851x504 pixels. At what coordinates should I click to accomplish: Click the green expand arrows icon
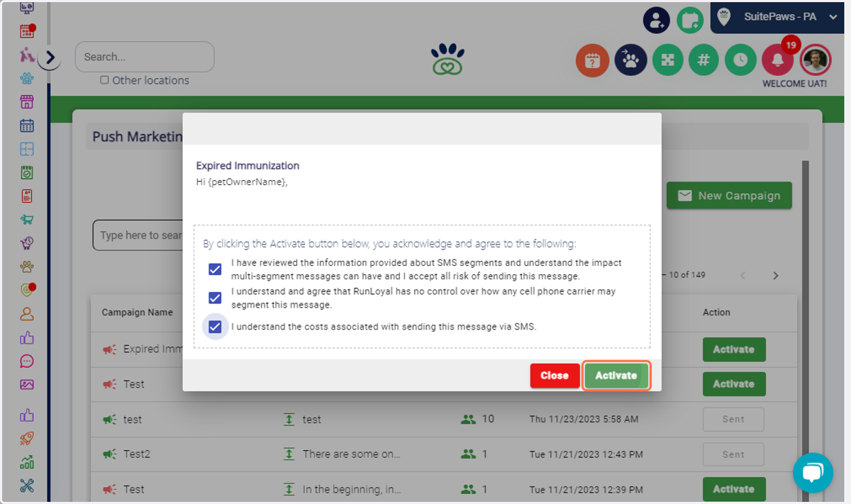[x=667, y=60]
